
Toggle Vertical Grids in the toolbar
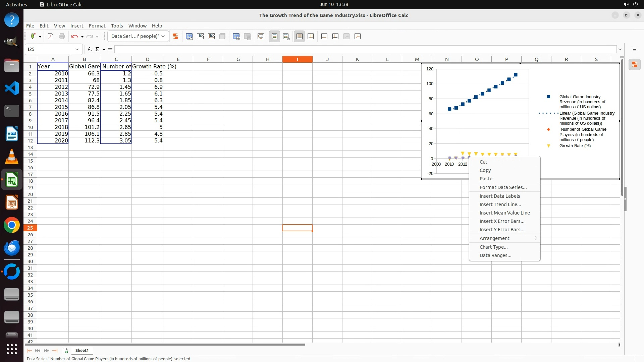pyautogui.click(x=311, y=36)
